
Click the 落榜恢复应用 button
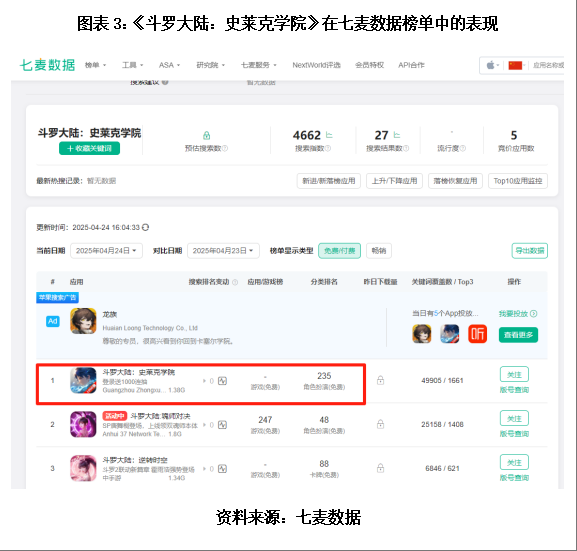pyautogui.click(x=455, y=181)
